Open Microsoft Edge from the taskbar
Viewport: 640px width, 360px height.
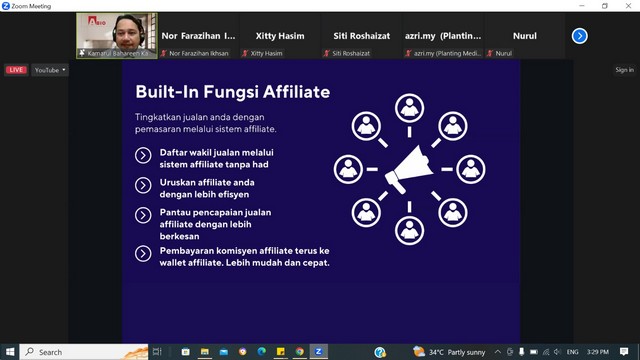[262, 351]
